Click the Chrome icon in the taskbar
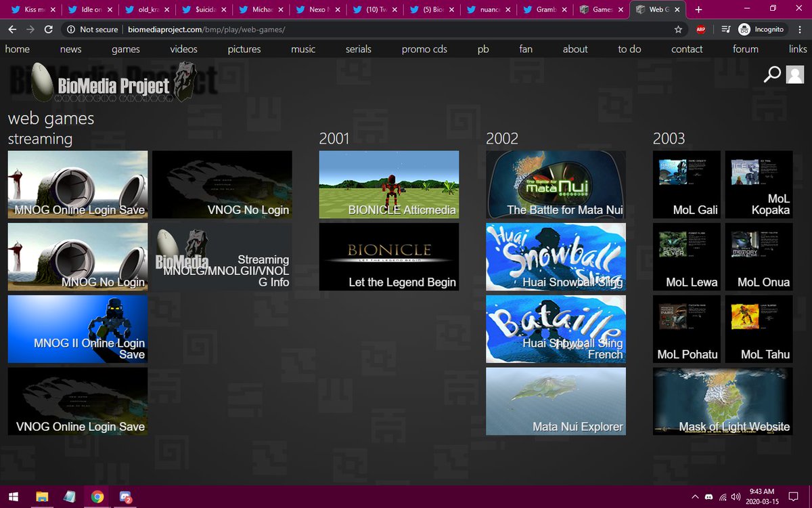This screenshot has height=508, width=812. click(97, 496)
